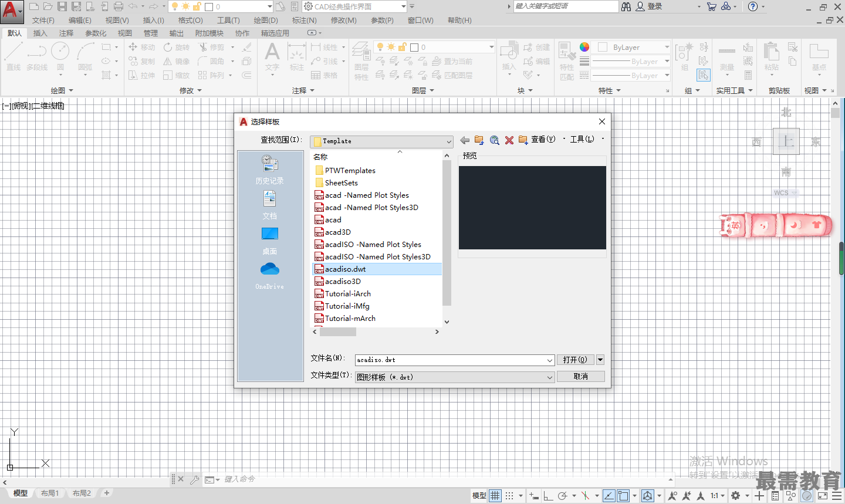Click the New drawing icon in quick access toolbar

(x=33, y=6)
